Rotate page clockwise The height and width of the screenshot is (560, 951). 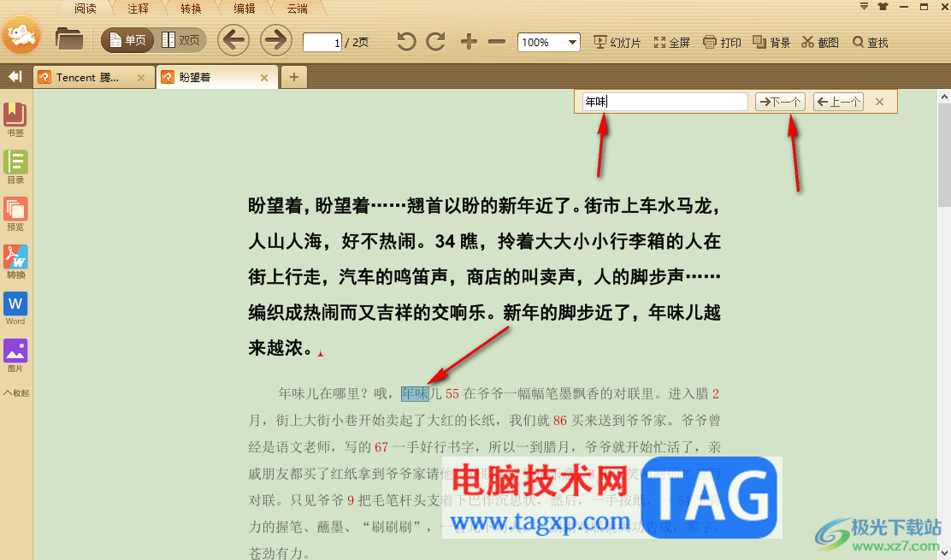pos(436,42)
